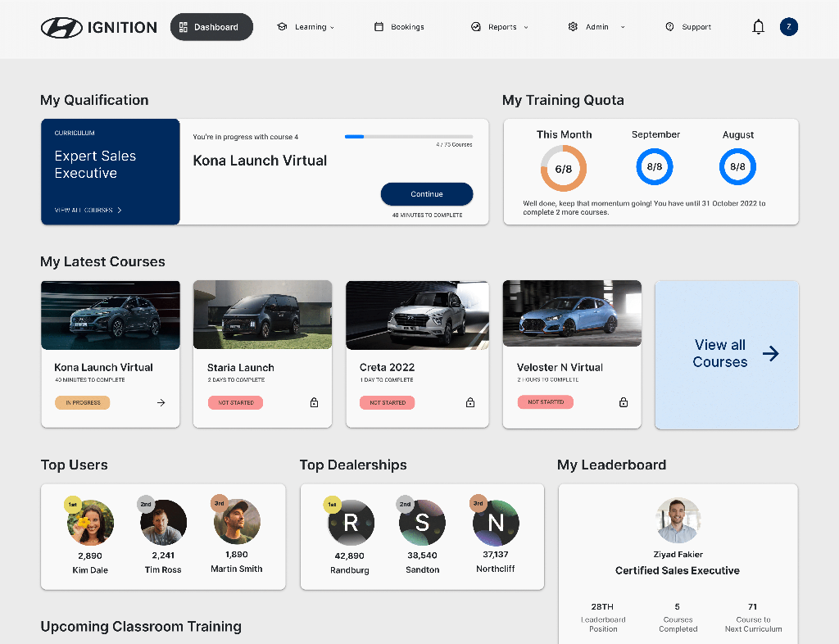
Task: Open the Admin menu
Action: [596, 27]
